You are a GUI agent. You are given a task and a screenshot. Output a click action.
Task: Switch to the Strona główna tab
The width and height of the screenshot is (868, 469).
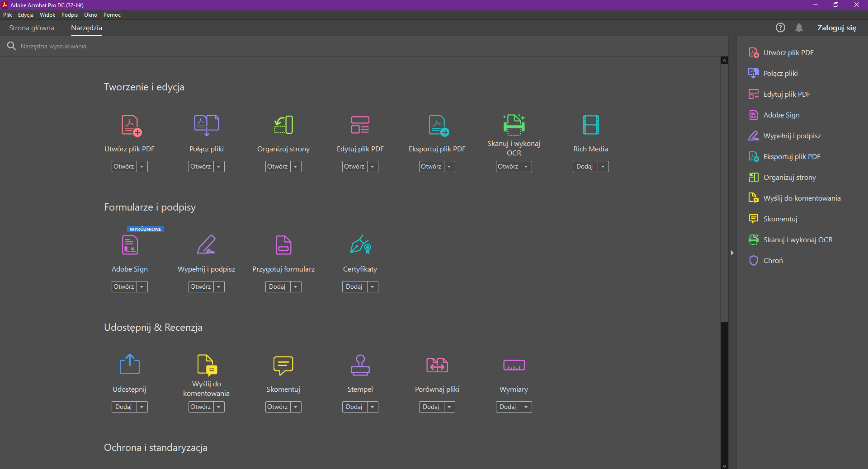tap(32, 28)
